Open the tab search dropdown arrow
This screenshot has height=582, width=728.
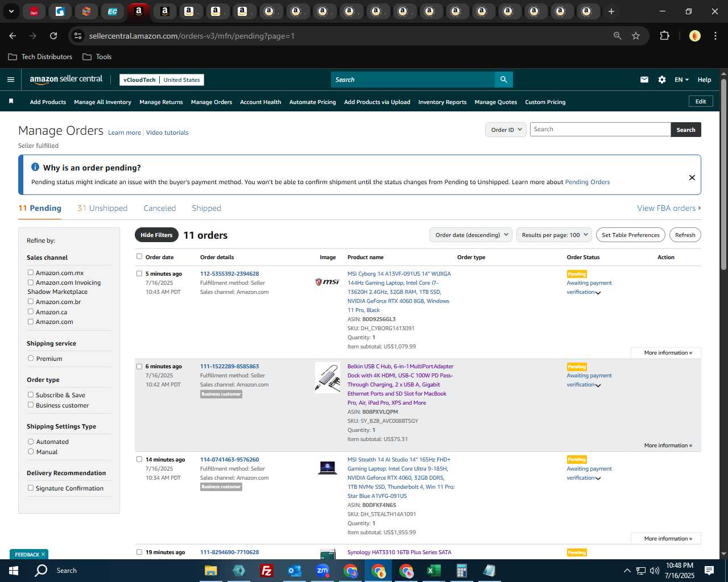click(x=11, y=11)
